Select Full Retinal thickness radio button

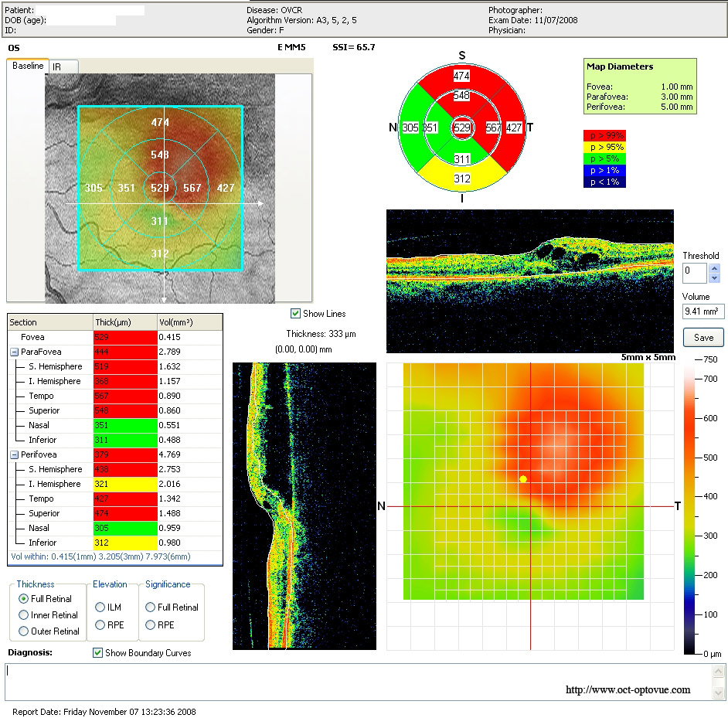pos(23,599)
